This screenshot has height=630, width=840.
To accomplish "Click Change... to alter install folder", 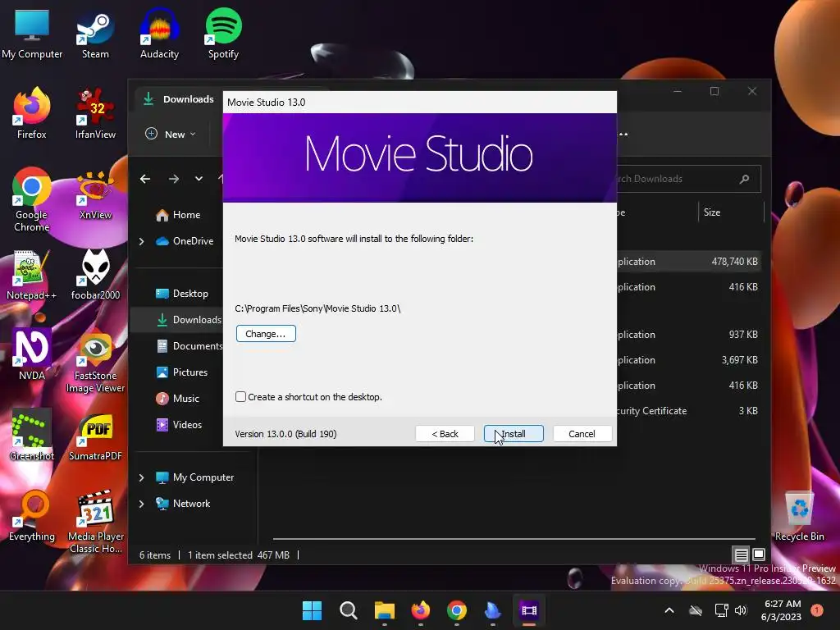I will (x=266, y=334).
